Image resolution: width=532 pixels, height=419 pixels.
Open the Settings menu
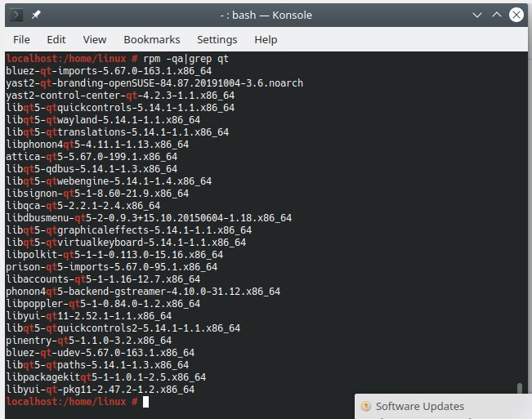(x=217, y=40)
